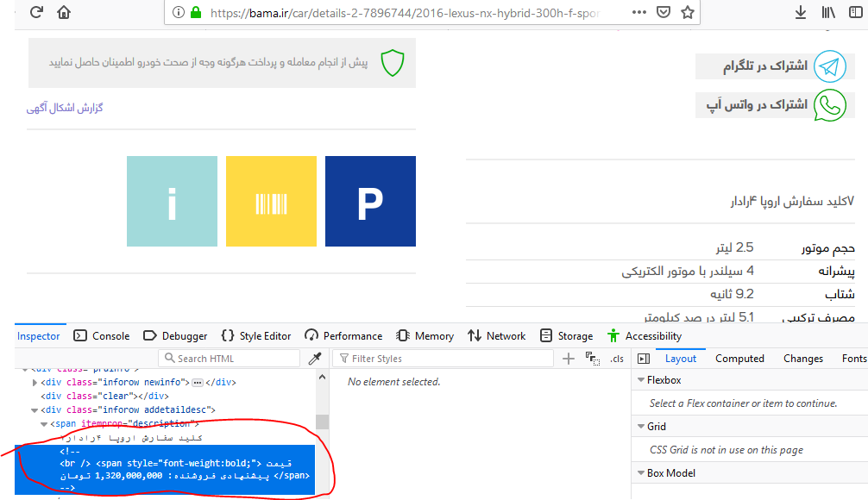The height and width of the screenshot is (500, 868).
Task: Collapse the Flexbox section
Action: click(x=641, y=380)
